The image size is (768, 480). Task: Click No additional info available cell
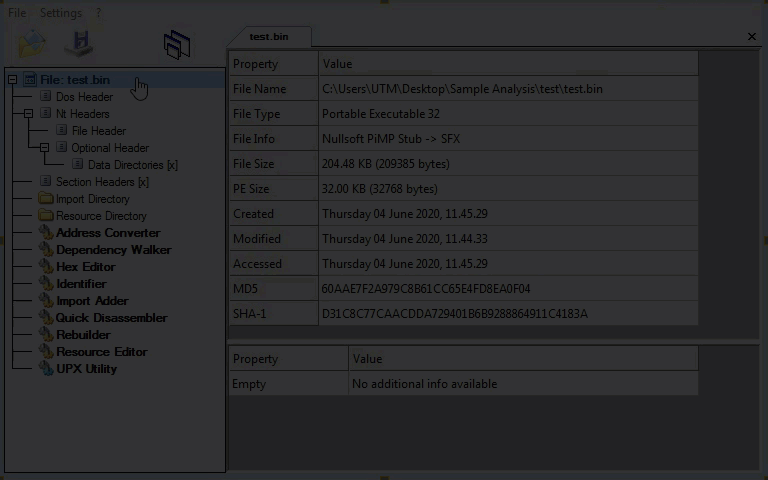tap(523, 384)
